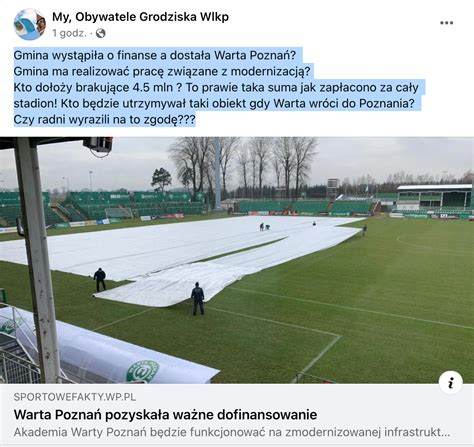Click the goal net in the photo

118,213
